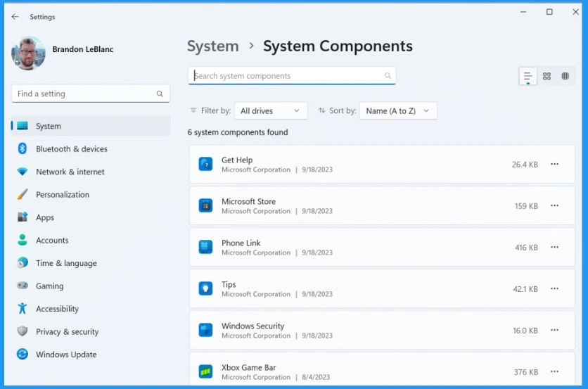Click the 16.0 KB size value
The width and height of the screenshot is (588, 389).
point(525,331)
